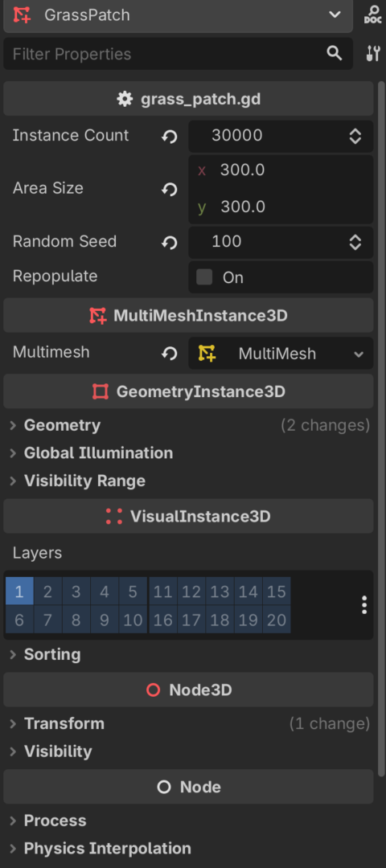This screenshot has height=868, width=386.
Task: Revert the Random Seed value
Action: [x=170, y=243]
